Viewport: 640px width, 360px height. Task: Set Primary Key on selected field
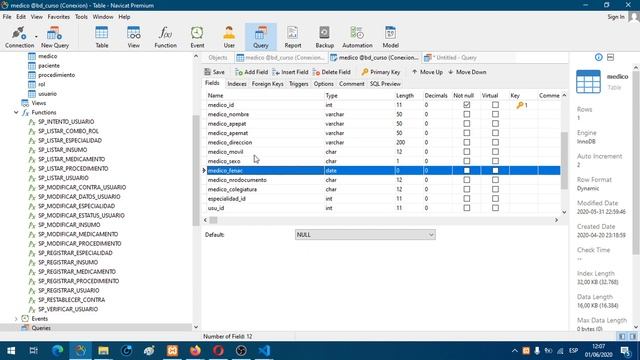tap(380, 72)
